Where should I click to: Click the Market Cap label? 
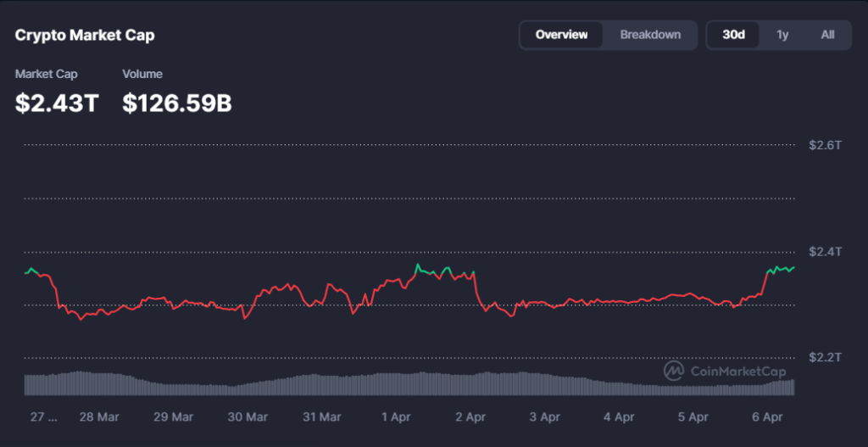point(46,75)
